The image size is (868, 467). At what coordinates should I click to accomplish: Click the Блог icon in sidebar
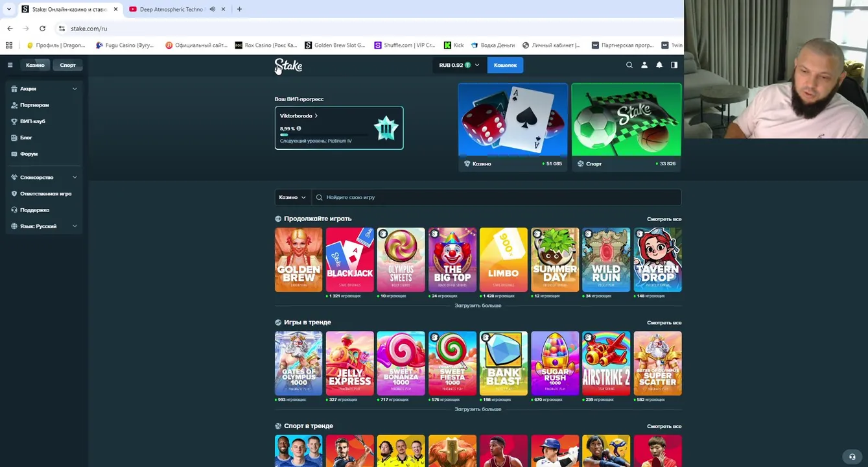(x=14, y=137)
